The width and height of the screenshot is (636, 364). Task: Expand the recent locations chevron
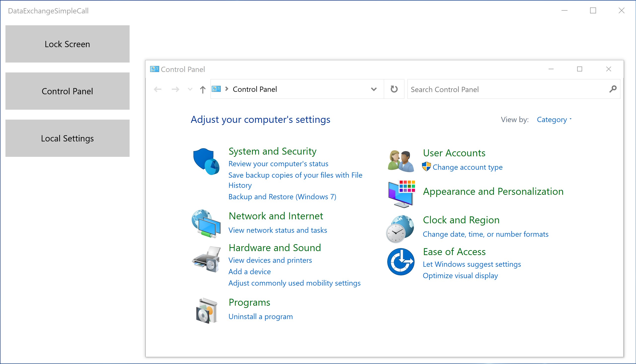pyautogui.click(x=190, y=89)
